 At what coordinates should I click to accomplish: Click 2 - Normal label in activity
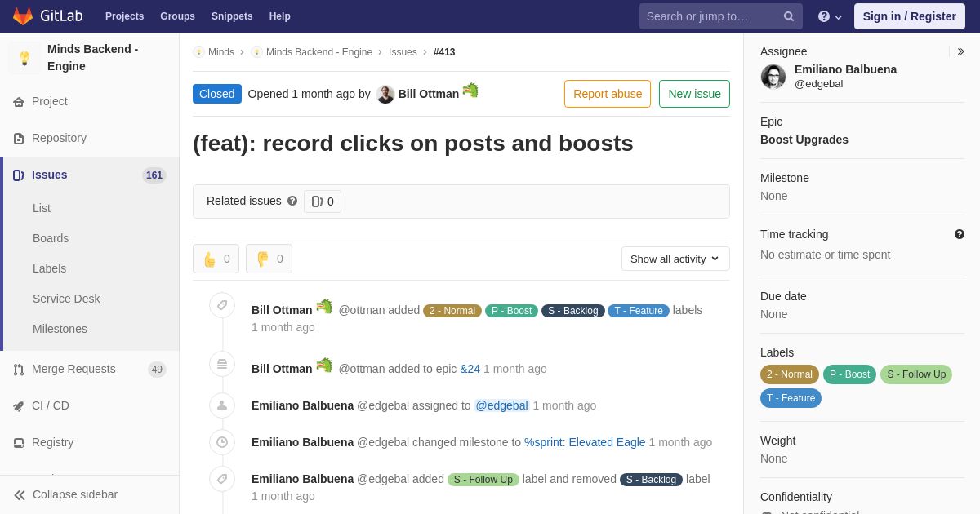452,311
